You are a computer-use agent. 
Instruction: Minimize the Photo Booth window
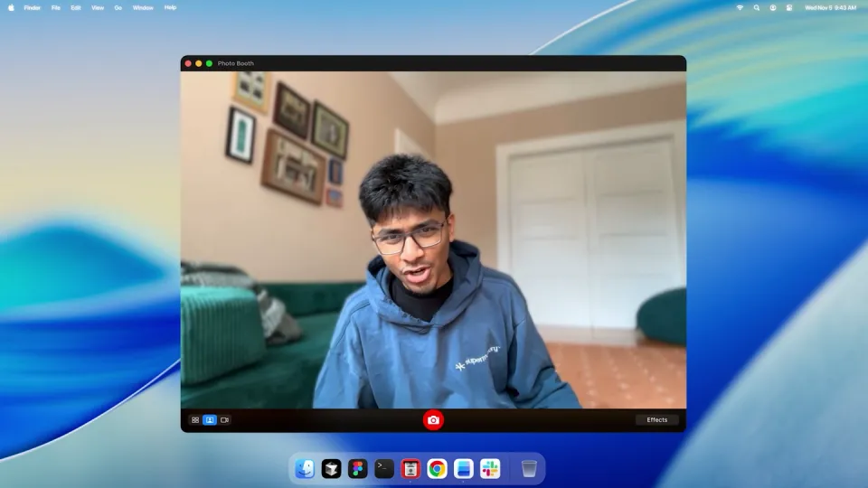[x=199, y=63]
